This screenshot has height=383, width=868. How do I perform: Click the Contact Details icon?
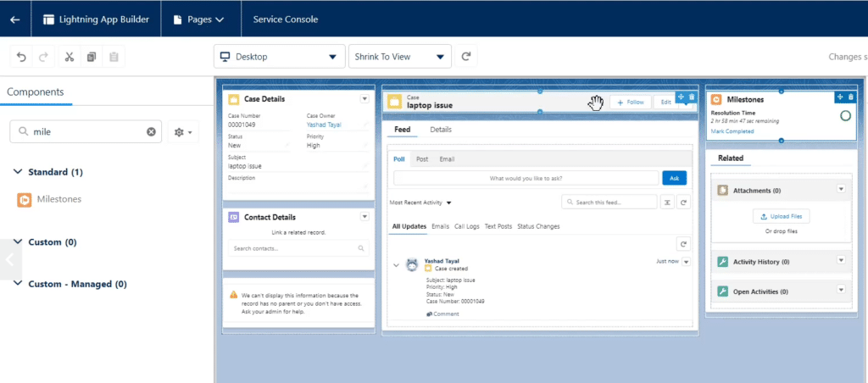point(234,217)
